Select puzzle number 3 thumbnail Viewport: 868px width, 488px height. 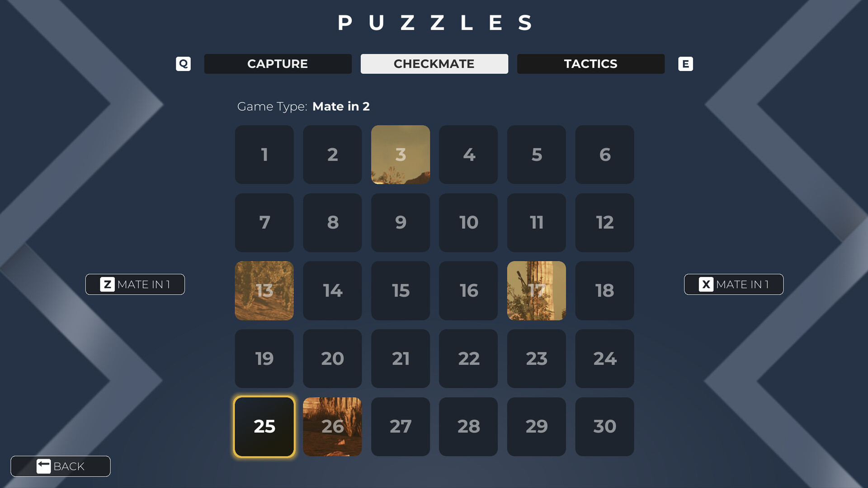400,154
